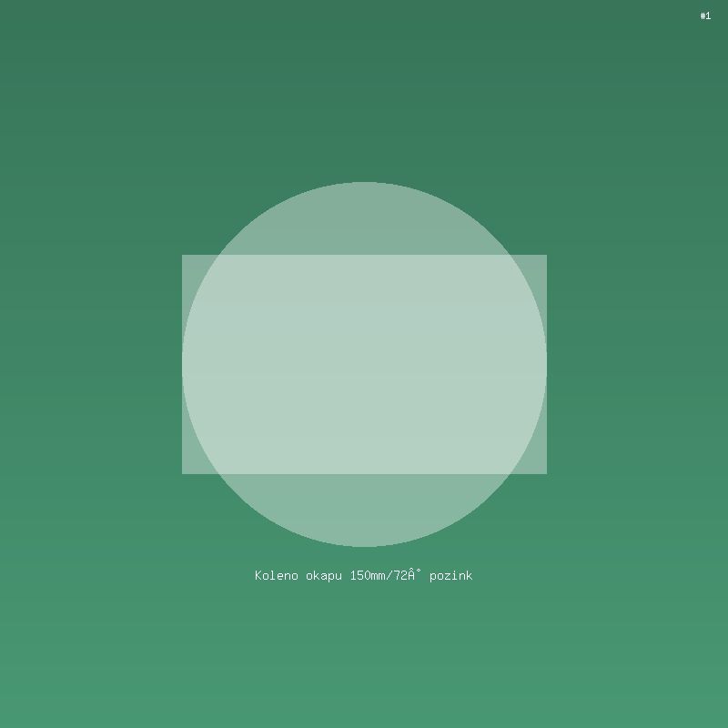This screenshot has height=728, width=728.
Task: Click the rectangle's top-right corner outside the circle
Action: coord(538,264)
